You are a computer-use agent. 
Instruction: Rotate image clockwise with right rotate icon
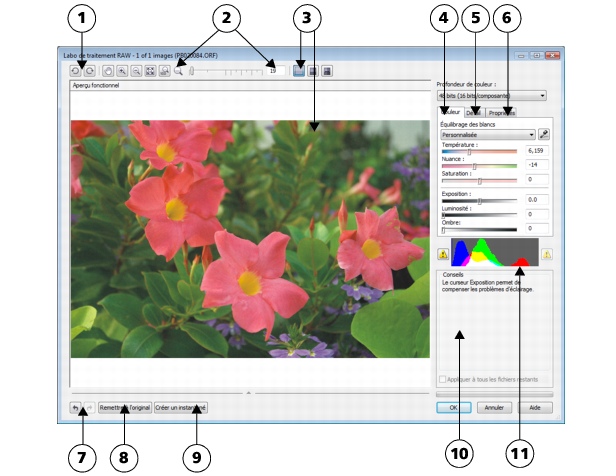tap(90, 71)
